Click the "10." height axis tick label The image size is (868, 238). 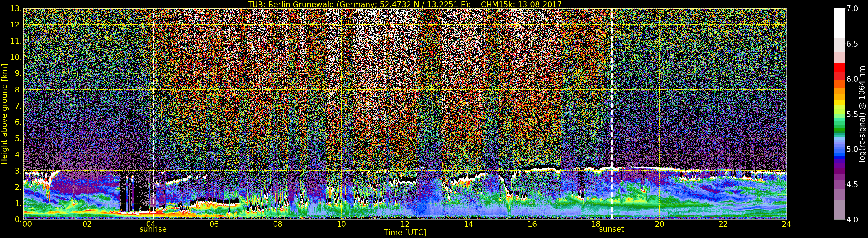pyautogui.click(x=16, y=57)
